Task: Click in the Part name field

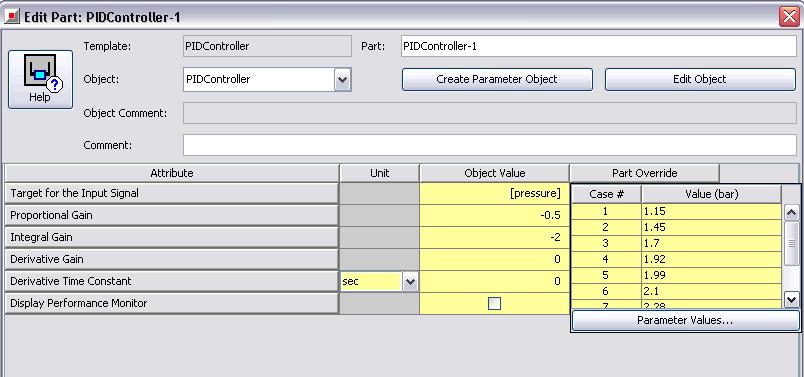Action: 599,46
